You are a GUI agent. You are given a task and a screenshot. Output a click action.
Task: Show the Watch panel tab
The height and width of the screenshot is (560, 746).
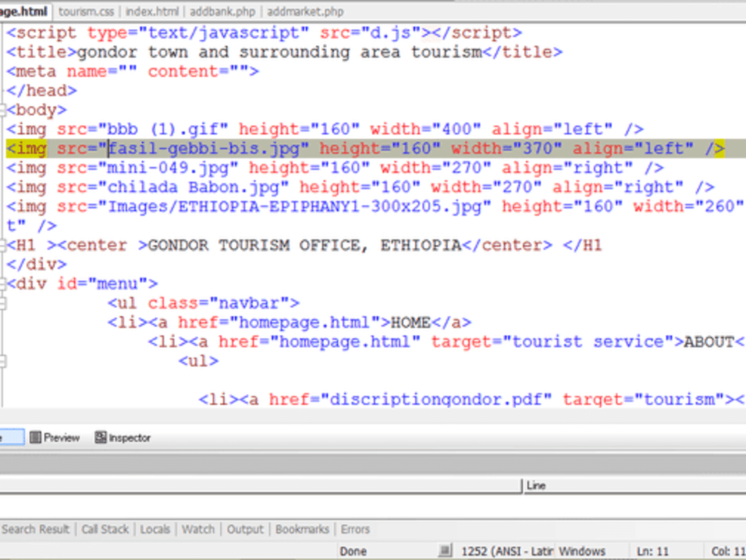(x=198, y=529)
